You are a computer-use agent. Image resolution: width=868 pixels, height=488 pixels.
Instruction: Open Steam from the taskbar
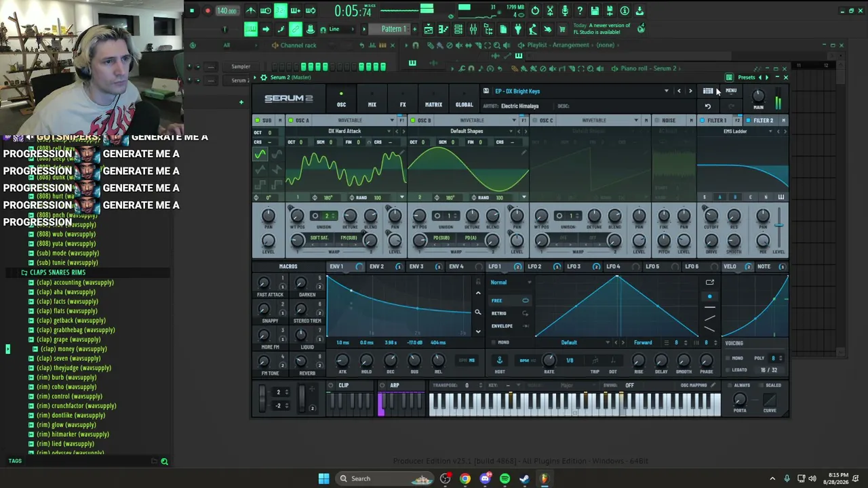[524, 479]
